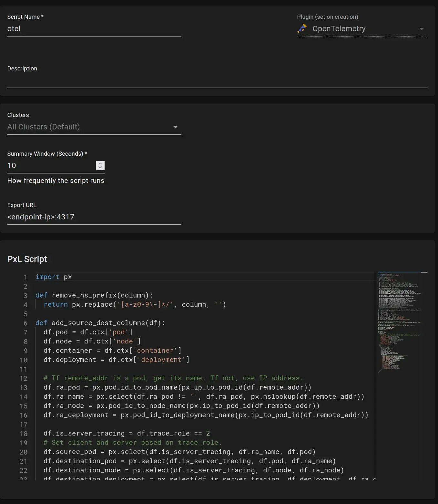Place cursor on the import px line
The image size is (438, 504).
click(54, 277)
